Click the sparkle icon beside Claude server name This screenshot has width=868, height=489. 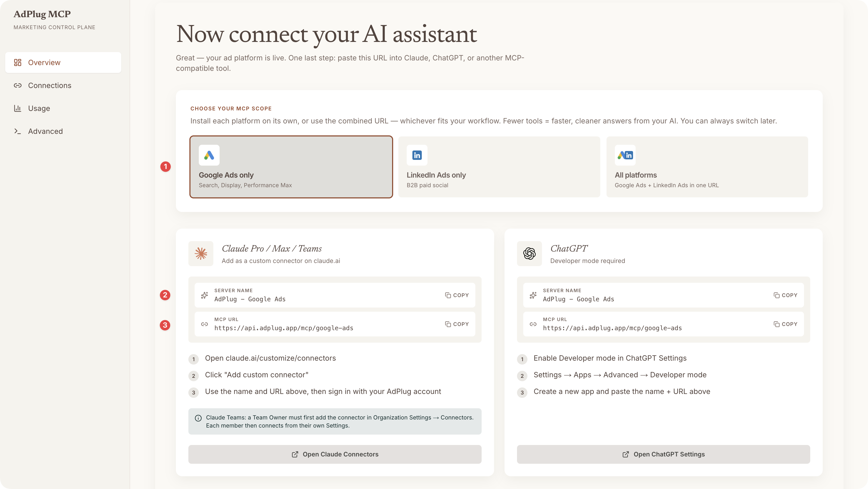pyautogui.click(x=205, y=295)
